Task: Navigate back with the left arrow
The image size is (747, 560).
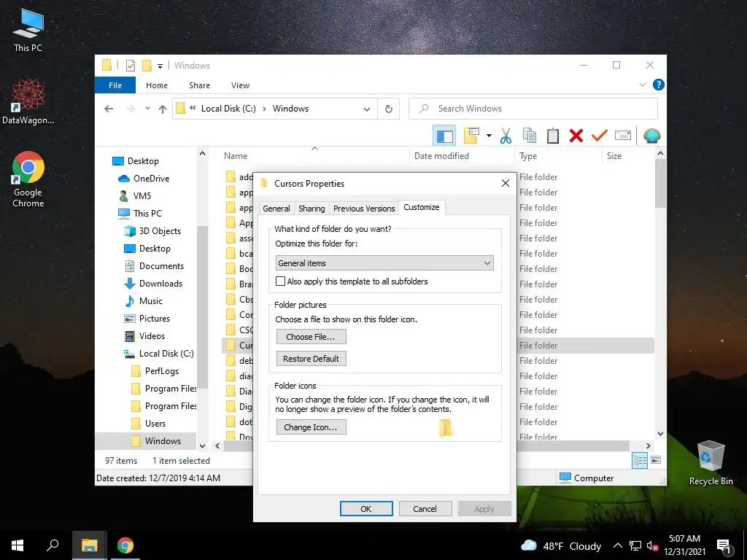Action: click(109, 109)
